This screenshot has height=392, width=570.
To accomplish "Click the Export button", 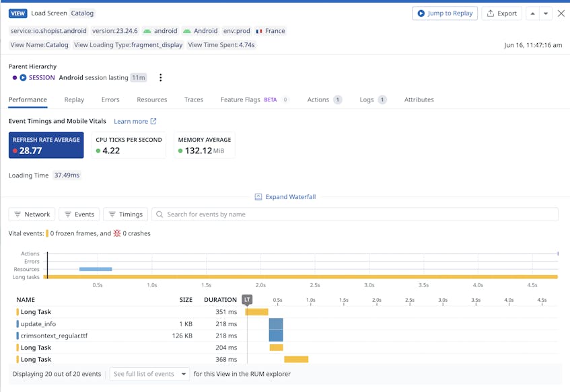I will tap(501, 13).
